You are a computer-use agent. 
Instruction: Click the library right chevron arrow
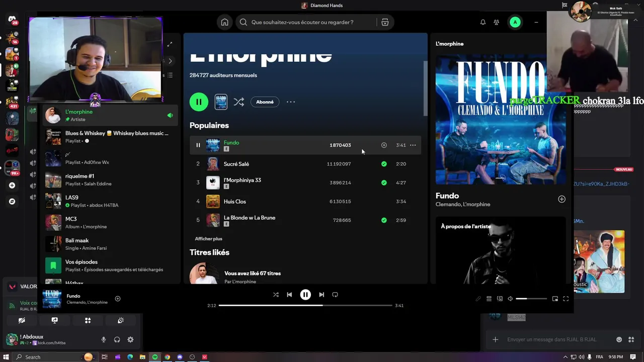[170, 61]
